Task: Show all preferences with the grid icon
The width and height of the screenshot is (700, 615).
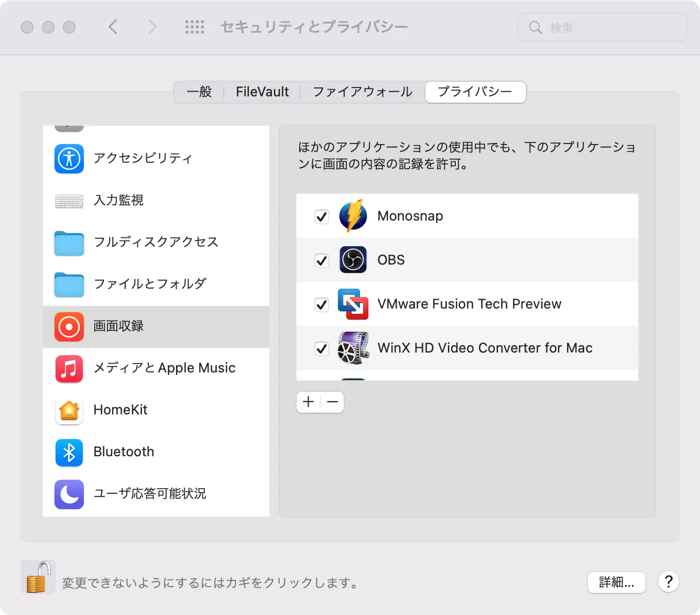Action: (194, 27)
